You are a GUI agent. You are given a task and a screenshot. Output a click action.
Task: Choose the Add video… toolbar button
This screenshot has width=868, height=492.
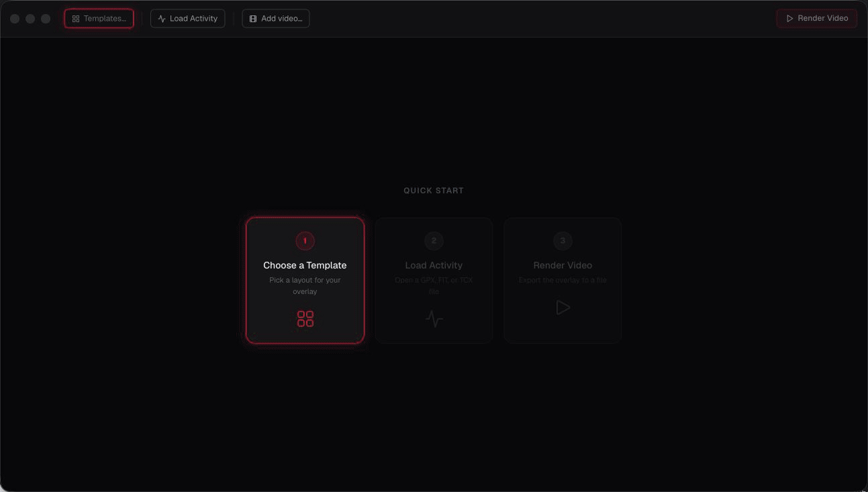[x=276, y=19]
